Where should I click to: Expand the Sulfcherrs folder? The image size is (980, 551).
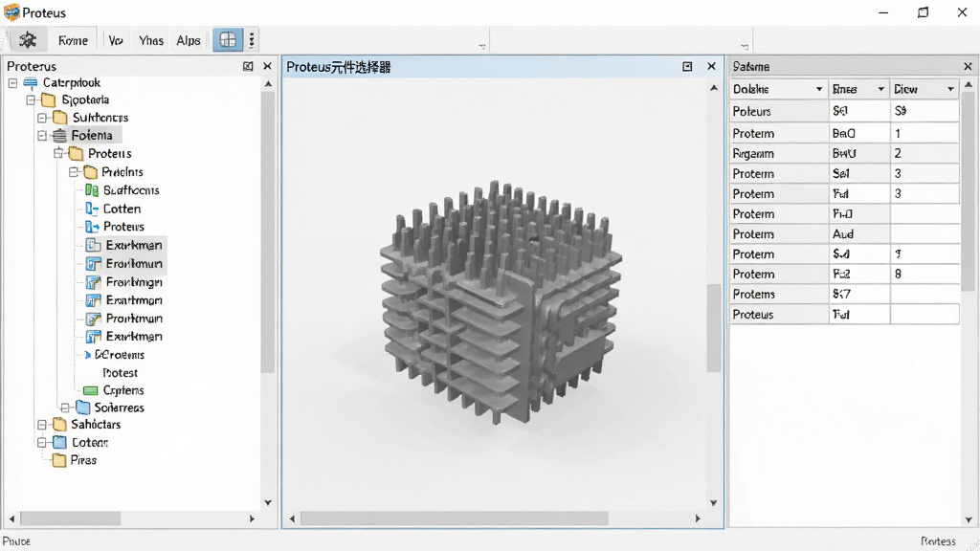[42, 118]
